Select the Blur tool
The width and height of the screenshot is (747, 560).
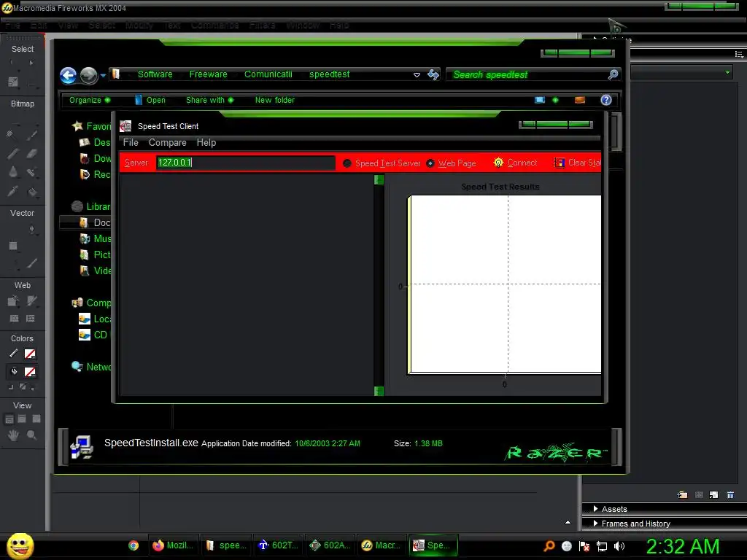tap(13, 172)
